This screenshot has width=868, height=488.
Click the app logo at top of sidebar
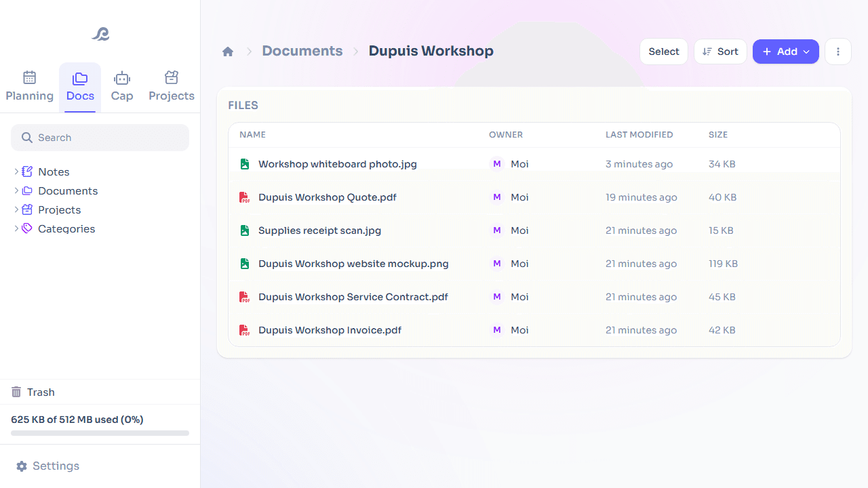[x=100, y=34]
